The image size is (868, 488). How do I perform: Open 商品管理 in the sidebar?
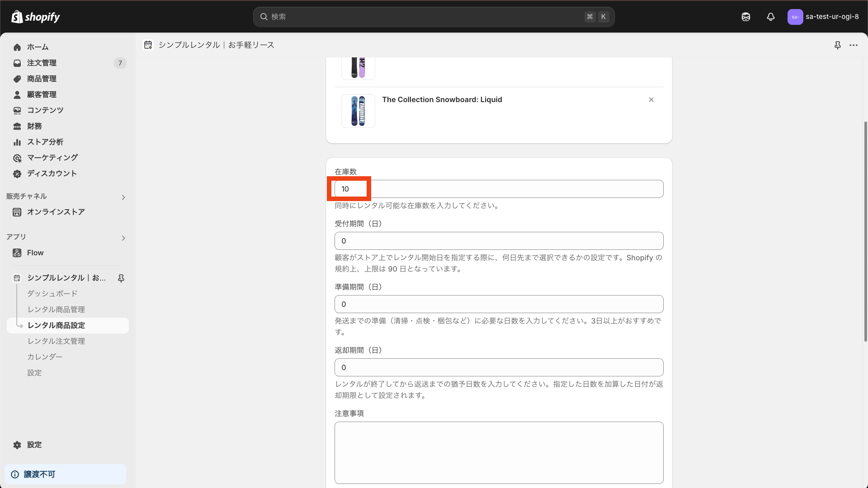(42, 79)
